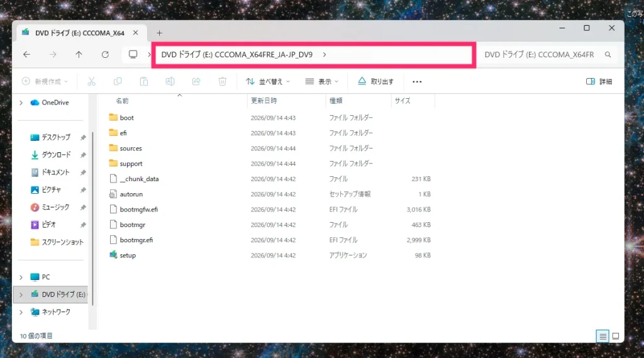Image resolution: width=644 pixels, height=358 pixels.
Task: Open the 並べ替え sort dropdown
Action: point(268,81)
